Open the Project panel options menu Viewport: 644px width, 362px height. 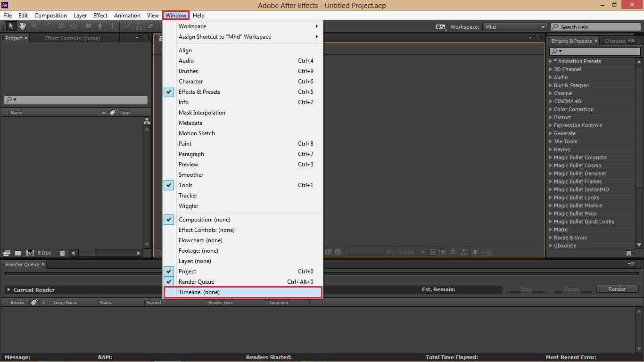[139, 38]
